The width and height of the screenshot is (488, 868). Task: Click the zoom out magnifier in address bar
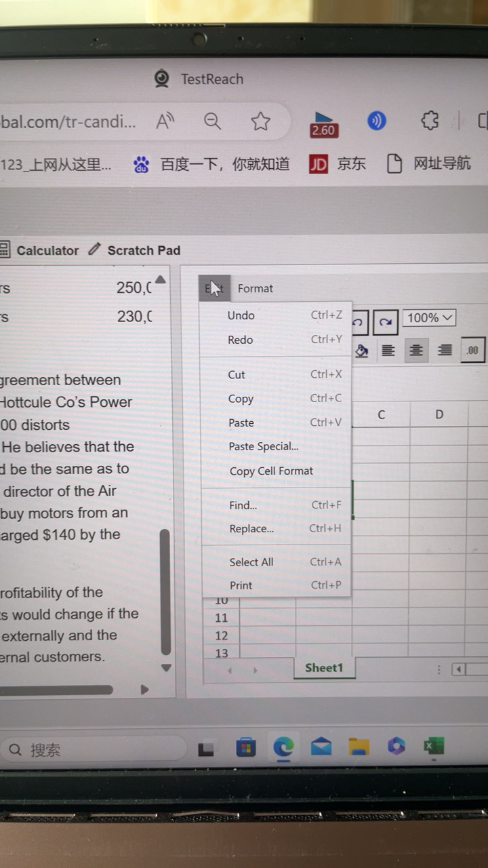tap(213, 121)
